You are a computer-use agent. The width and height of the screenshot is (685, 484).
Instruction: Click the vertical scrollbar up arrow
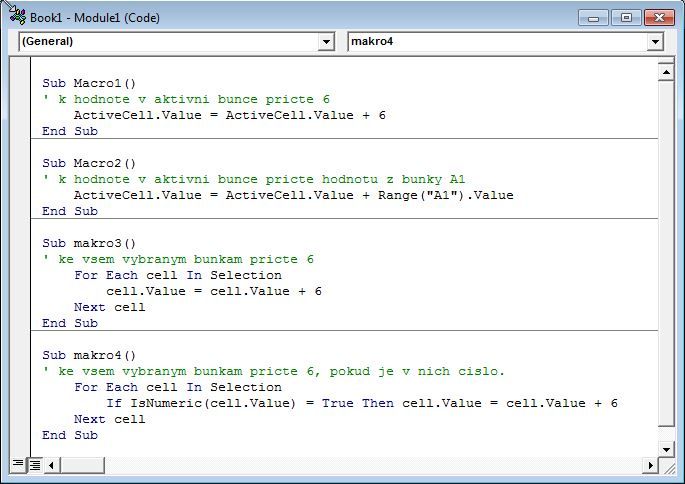666,72
